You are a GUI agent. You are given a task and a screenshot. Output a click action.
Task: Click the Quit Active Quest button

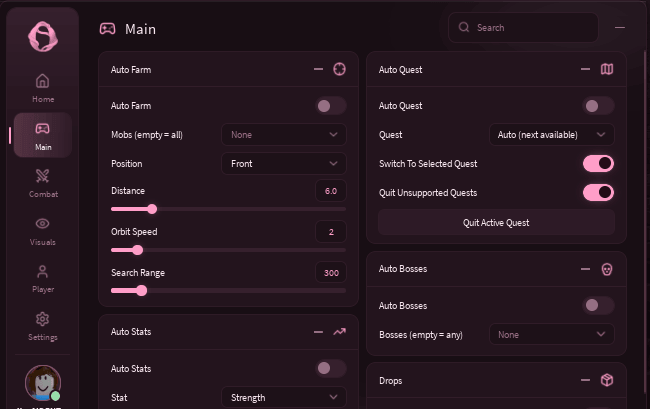[496, 223]
